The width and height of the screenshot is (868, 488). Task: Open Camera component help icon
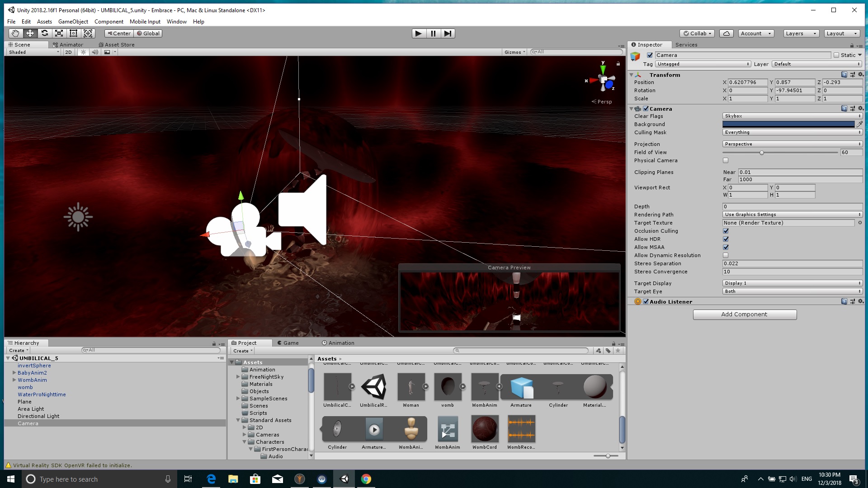point(844,108)
